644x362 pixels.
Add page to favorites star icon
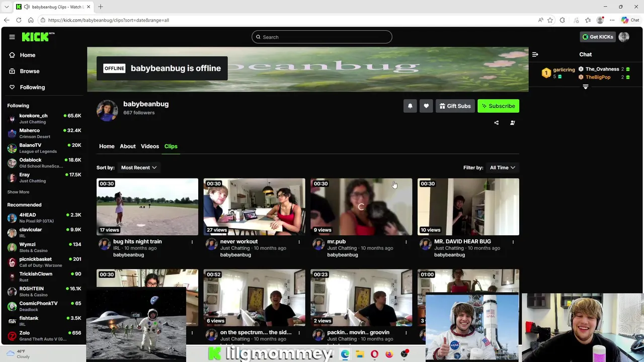550,20
